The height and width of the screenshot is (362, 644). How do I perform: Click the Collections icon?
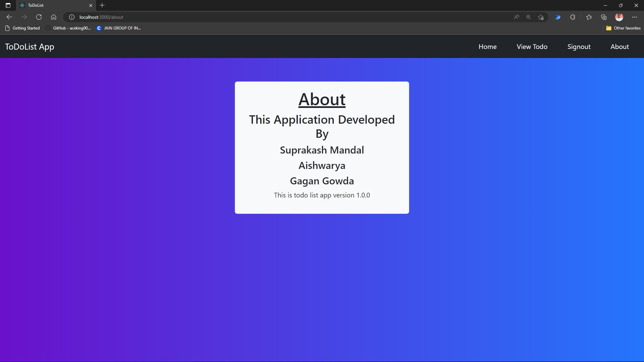pyautogui.click(x=604, y=17)
